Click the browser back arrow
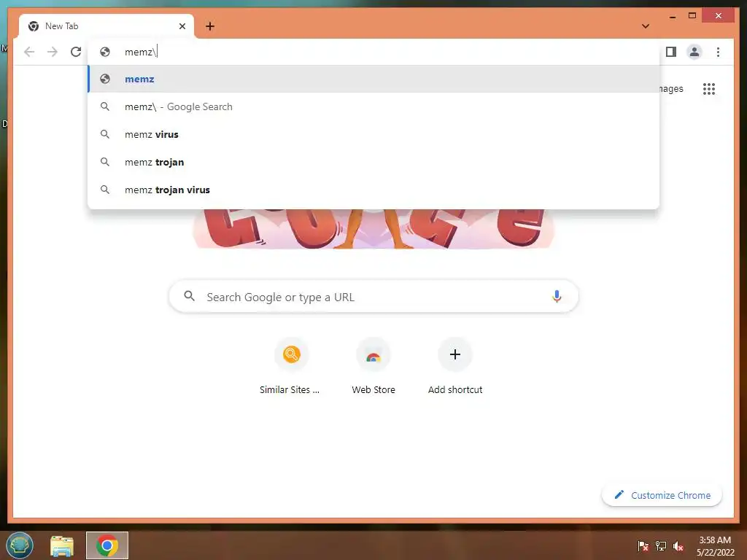 click(x=29, y=52)
